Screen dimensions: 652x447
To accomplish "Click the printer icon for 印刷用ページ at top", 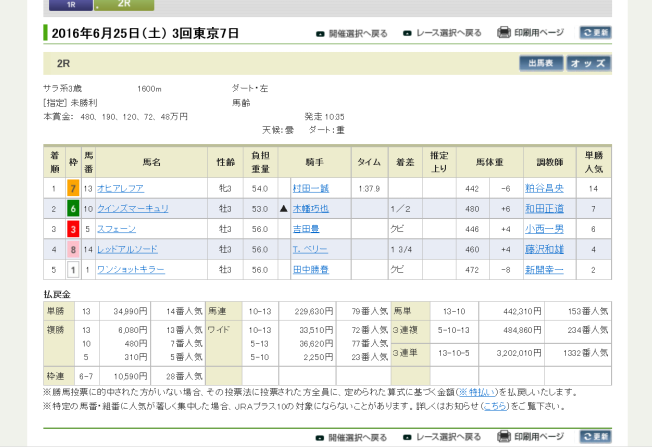I will (504, 33).
